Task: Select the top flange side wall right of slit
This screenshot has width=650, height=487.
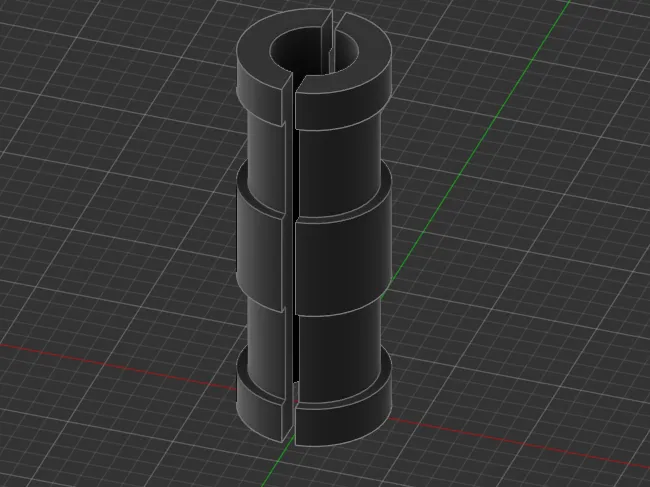Action: point(342,110)
